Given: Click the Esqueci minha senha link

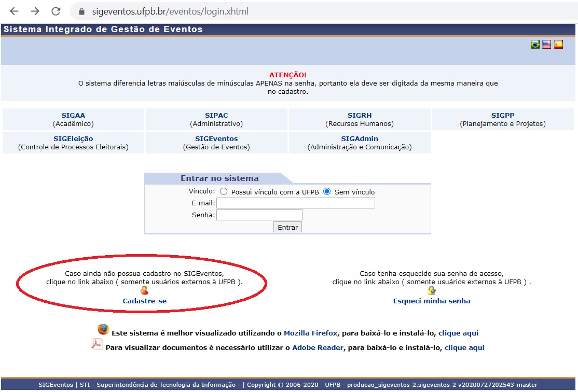Looking at the screenshot, I should click(431, 300).
